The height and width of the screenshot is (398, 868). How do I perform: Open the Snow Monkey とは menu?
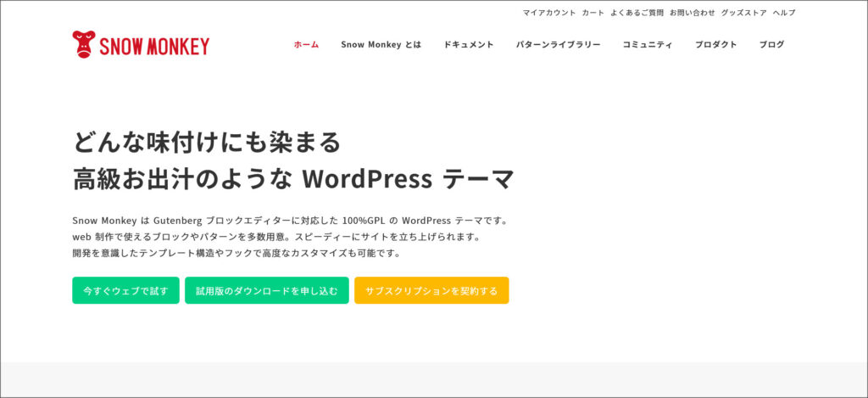click(381, 45)
